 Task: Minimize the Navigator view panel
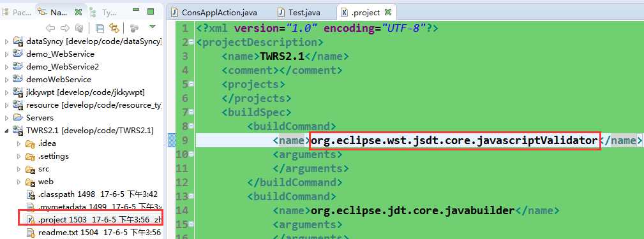(x=136, y=10)
